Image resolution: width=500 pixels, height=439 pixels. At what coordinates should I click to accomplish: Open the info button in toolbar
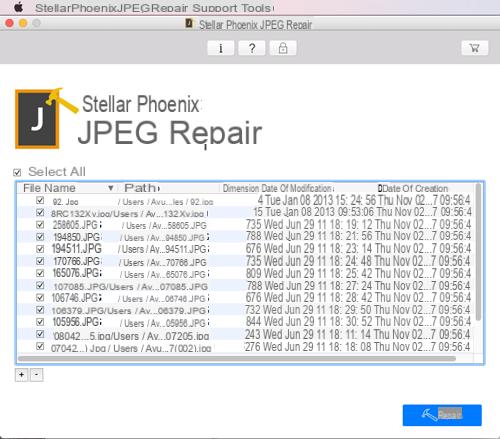220,48
